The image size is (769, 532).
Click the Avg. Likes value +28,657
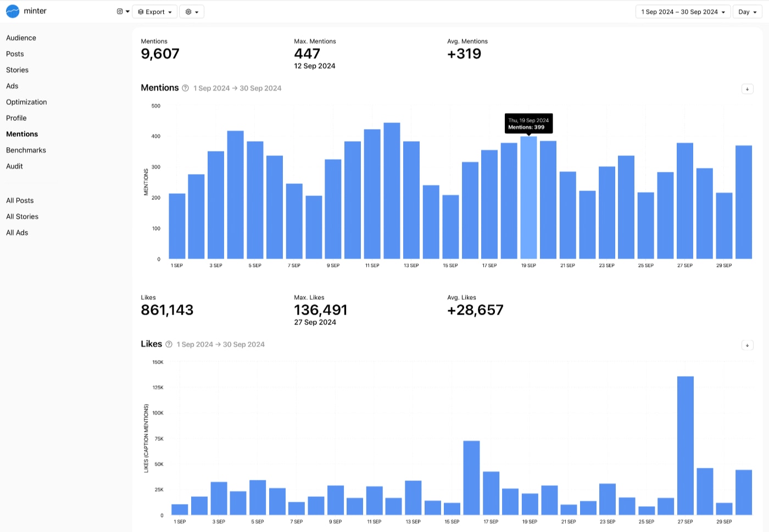coord(475,310)
